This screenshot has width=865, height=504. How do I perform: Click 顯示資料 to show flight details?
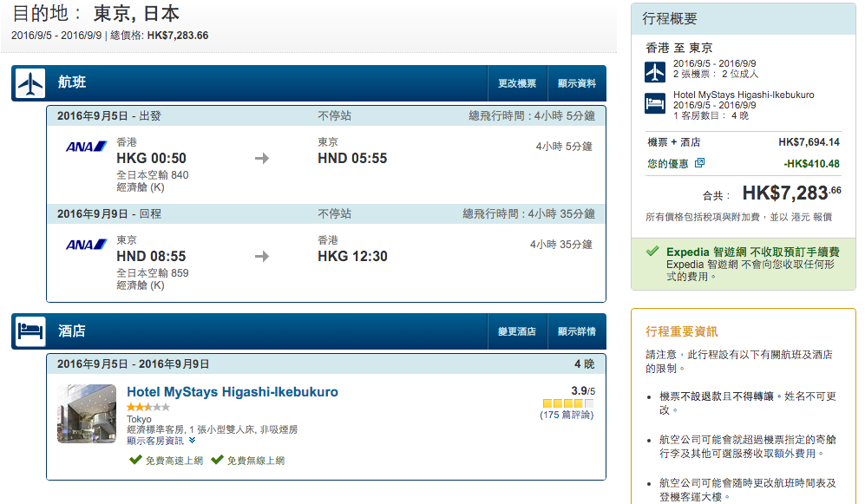point(576,83)
